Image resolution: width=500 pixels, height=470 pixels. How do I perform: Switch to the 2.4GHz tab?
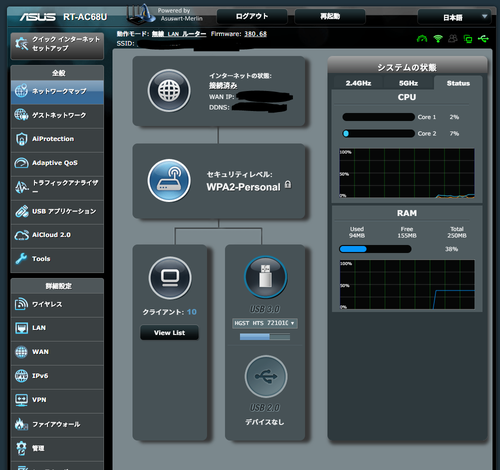(358, 83)
